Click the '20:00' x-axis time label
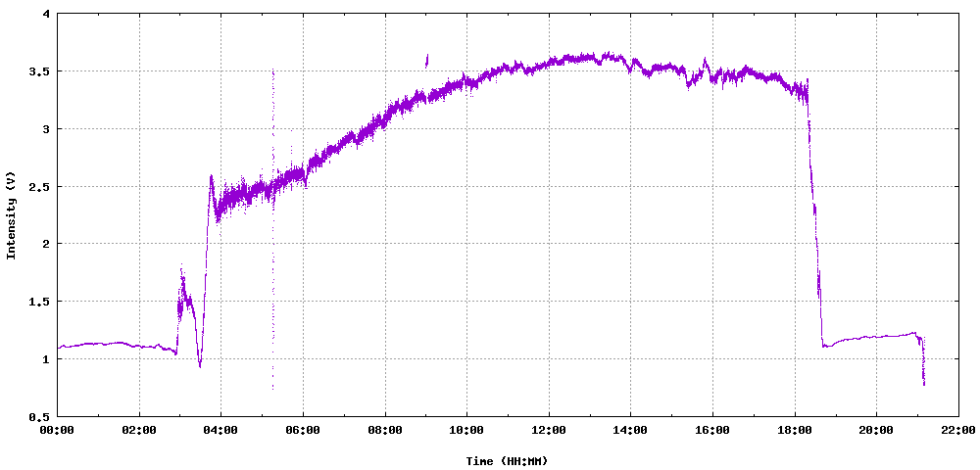This screenshot has width=980, height=470. (x=876, y=431)
